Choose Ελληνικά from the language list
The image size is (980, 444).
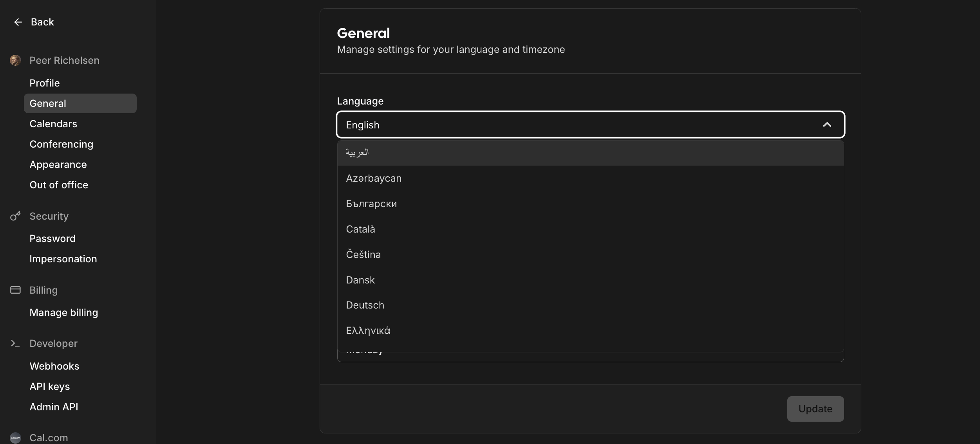point(590,330)
